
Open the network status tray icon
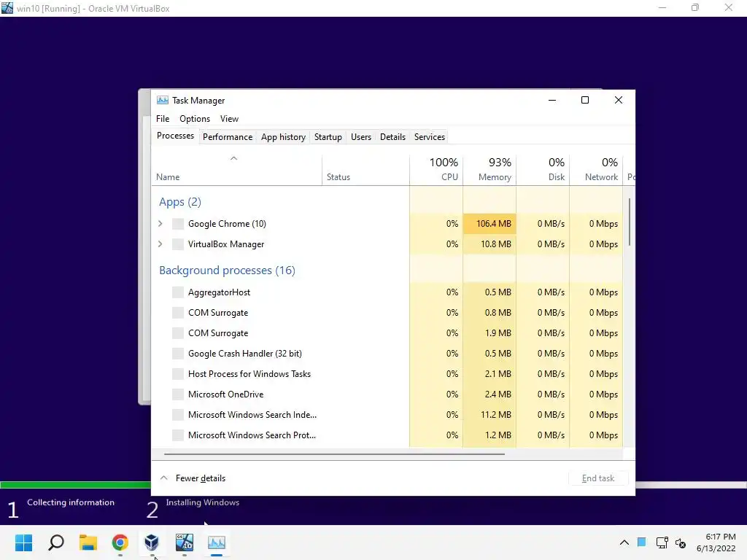pos(662,542)
